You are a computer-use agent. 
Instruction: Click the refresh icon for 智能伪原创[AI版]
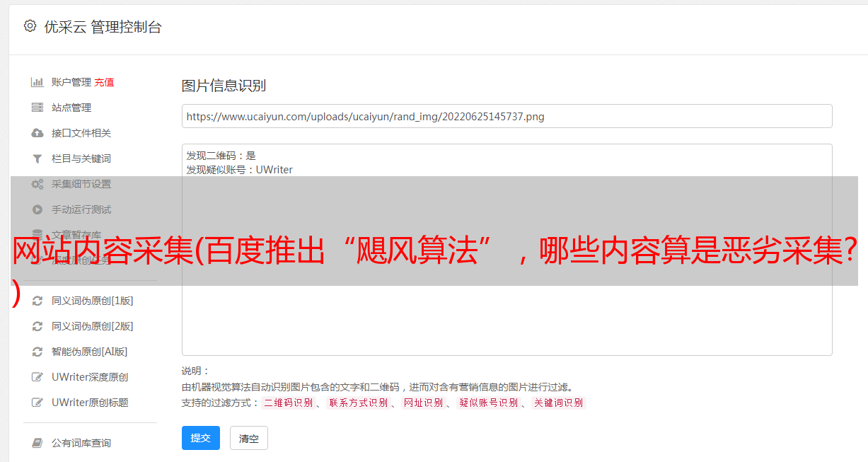37,352
